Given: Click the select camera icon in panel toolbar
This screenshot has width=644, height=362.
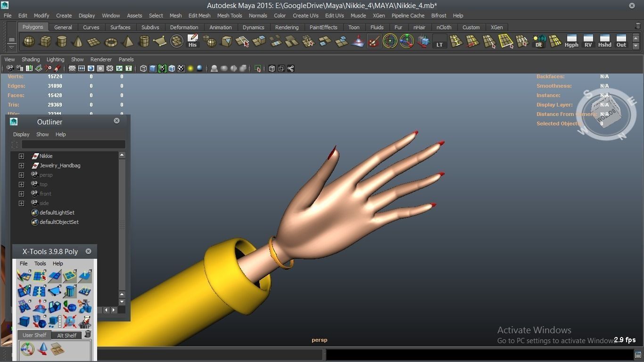Looking at the screenshot, I should coord(10,68).
